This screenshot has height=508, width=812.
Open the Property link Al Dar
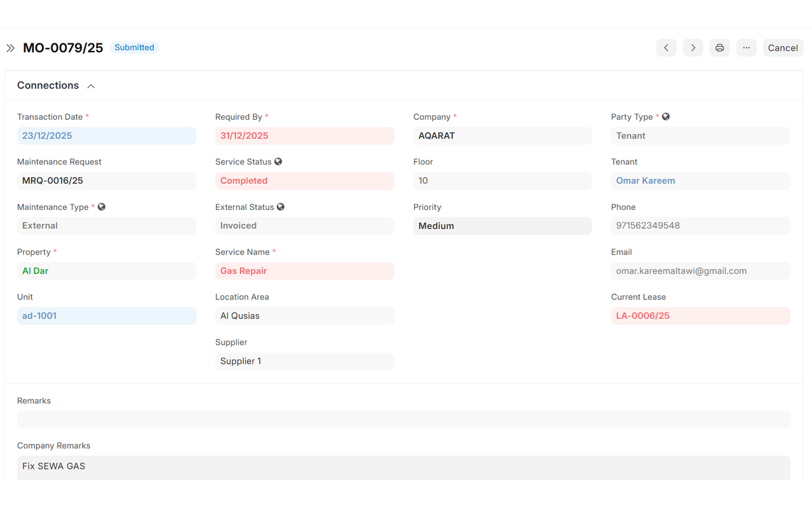coord(35,271)
